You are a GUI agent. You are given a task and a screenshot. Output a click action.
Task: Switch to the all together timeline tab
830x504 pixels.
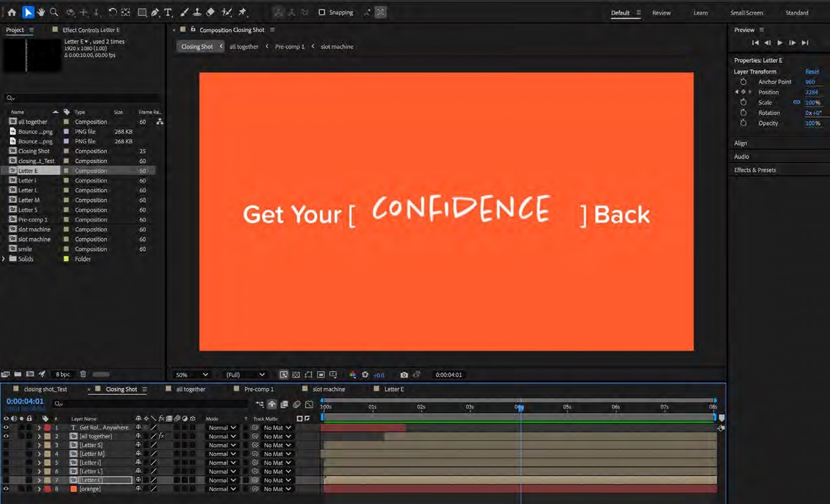[x=191, y=389]
